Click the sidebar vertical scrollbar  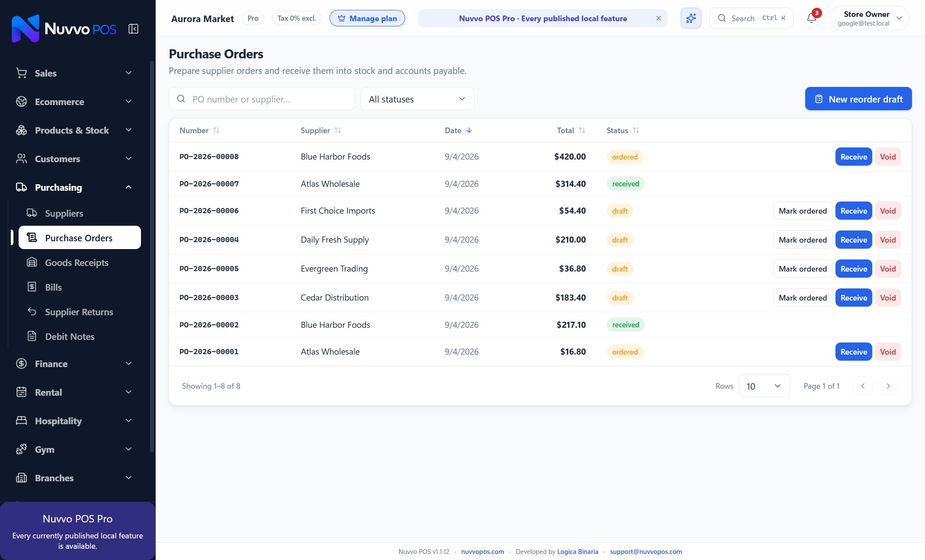tap(152, 257)
